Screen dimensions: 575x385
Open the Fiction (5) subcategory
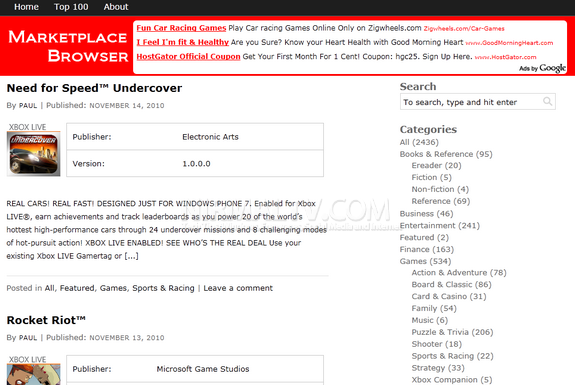coord(432,177)
